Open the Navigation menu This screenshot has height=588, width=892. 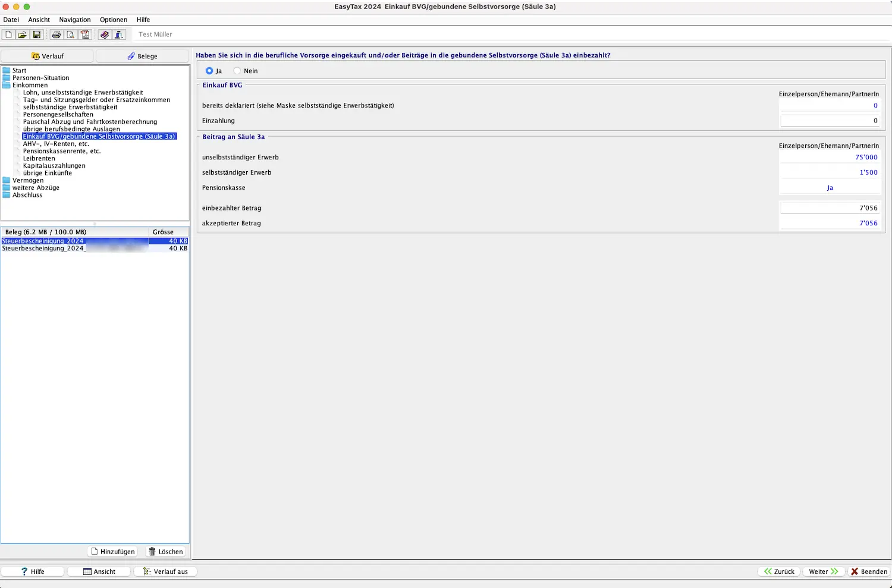(x=75, y=20)
